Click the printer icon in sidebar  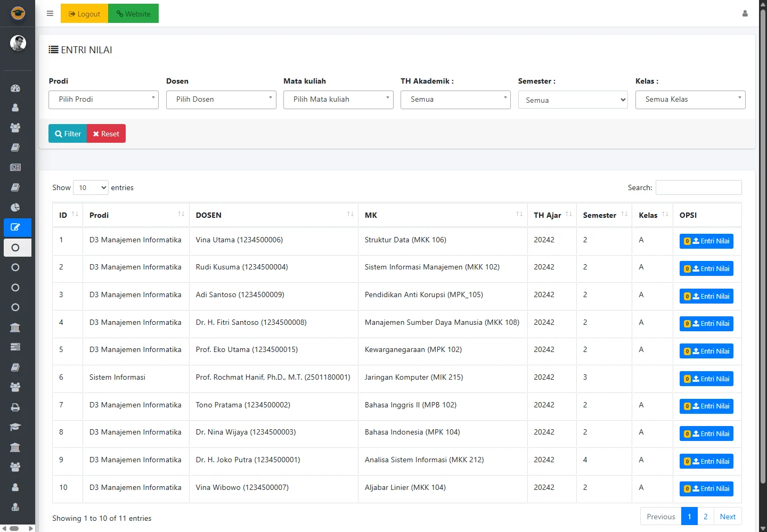15,407
